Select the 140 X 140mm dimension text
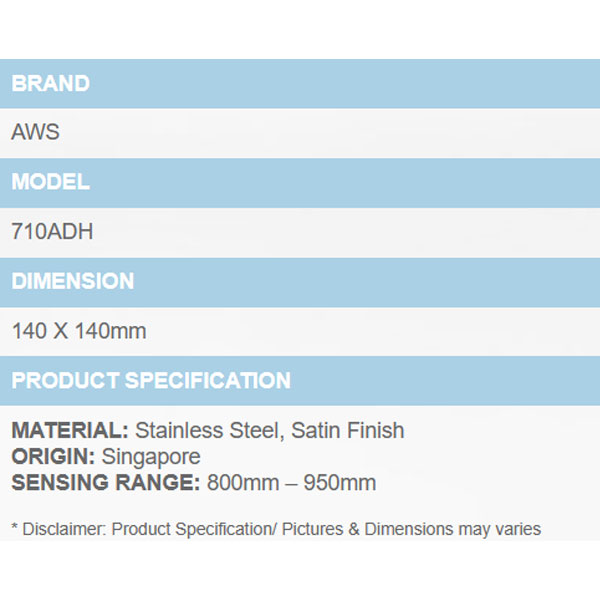 click(79, 331)
